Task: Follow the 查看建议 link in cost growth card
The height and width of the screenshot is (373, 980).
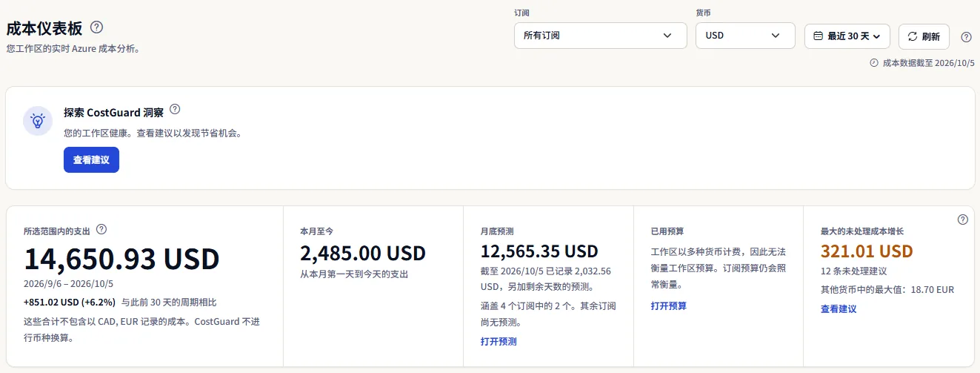Action: pos(839,309)
